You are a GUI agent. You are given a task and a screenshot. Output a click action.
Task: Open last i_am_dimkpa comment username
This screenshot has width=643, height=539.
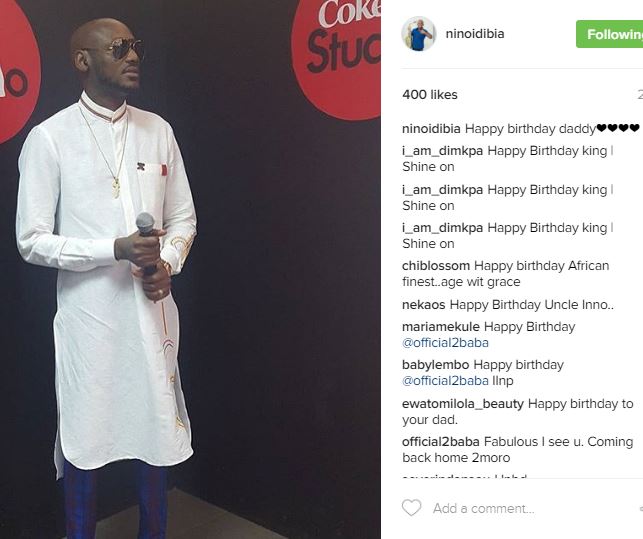(442, 228)
